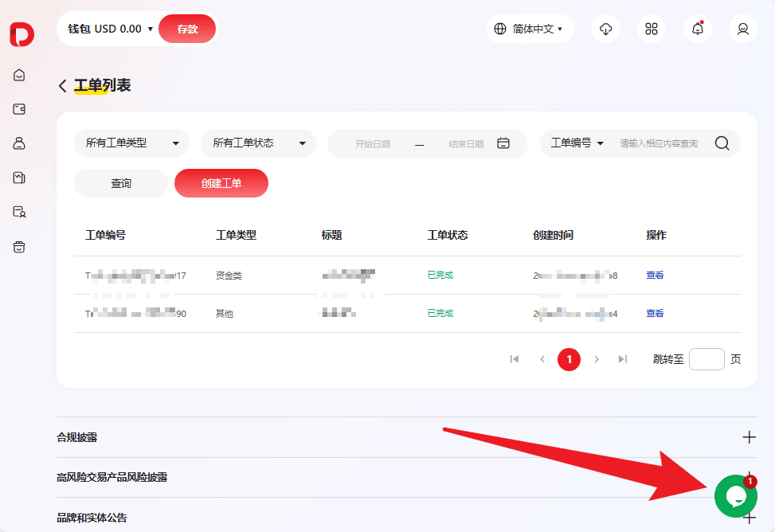
Task: Click the search magnifier icon
Action: 722,143
